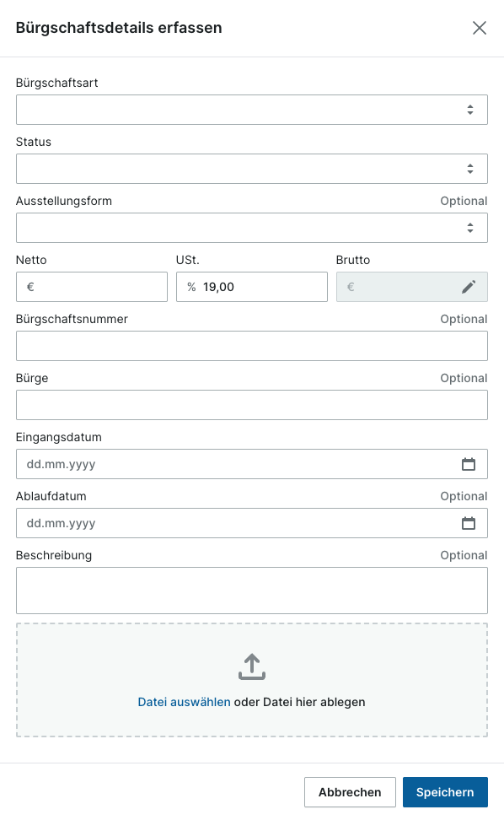The height and width of the screenshot is (820, 504).
Task: Open the calendar icon for Eingangsdatum
Action: (x=469, y=464)
